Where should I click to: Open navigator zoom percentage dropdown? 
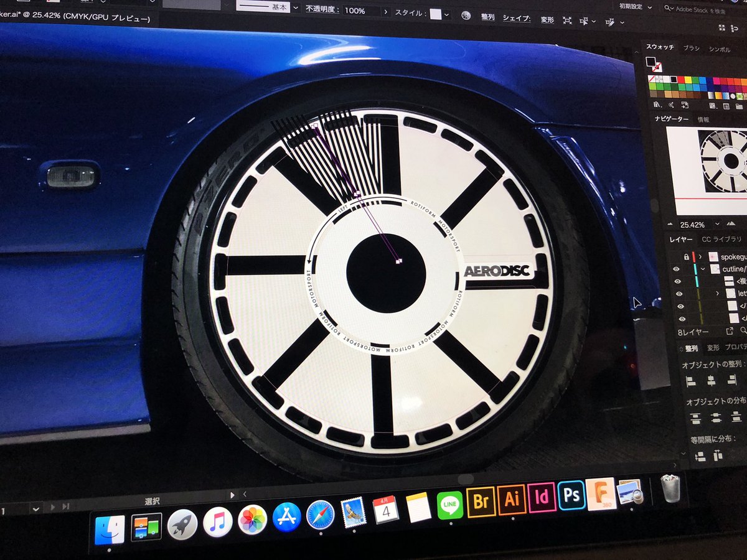coord(717,224)
